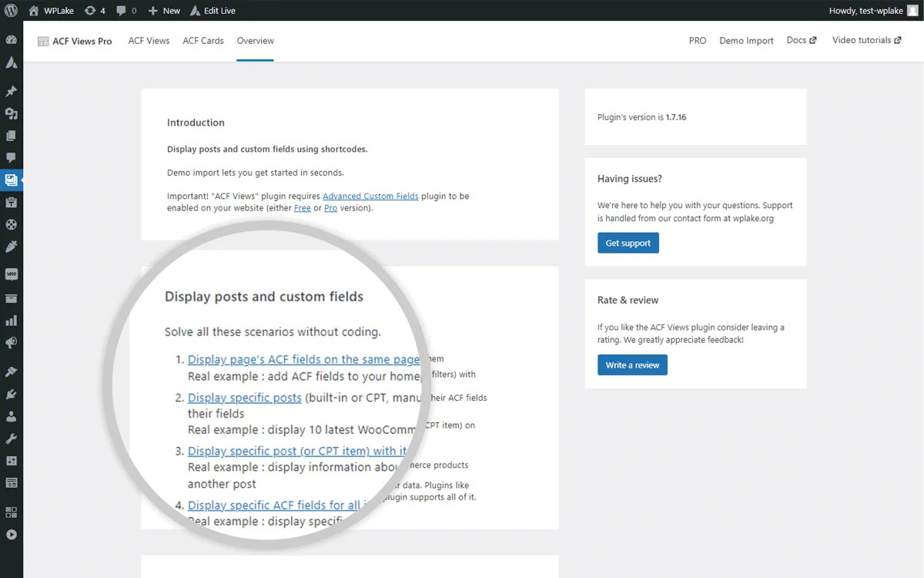The image size is (924, 578).
Task: Open the Display specific posts link
Action: [x=245, y=398]
